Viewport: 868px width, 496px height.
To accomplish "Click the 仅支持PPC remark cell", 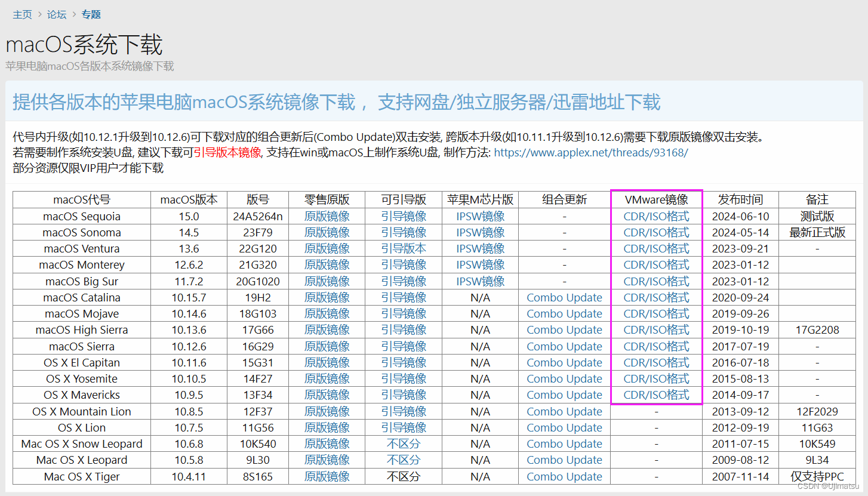I will tap(817, 476).
